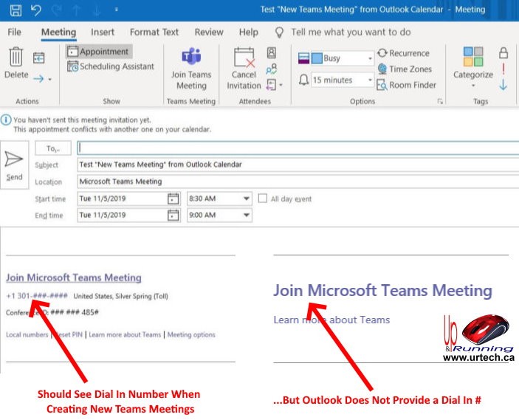Viewport: 519px width, 420px height.
Task: Expand the Options dialog launcher
Action: point(440,101)
